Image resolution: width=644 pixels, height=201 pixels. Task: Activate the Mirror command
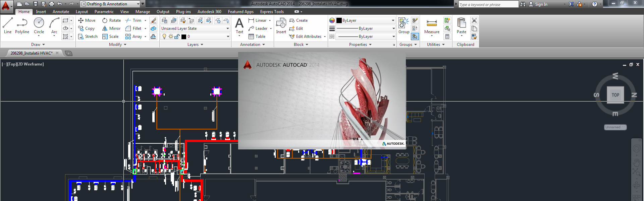[112, 28]
